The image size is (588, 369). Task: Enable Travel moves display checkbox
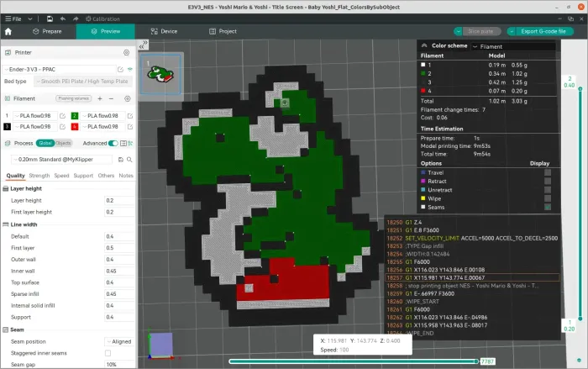(x=548, y=172)
